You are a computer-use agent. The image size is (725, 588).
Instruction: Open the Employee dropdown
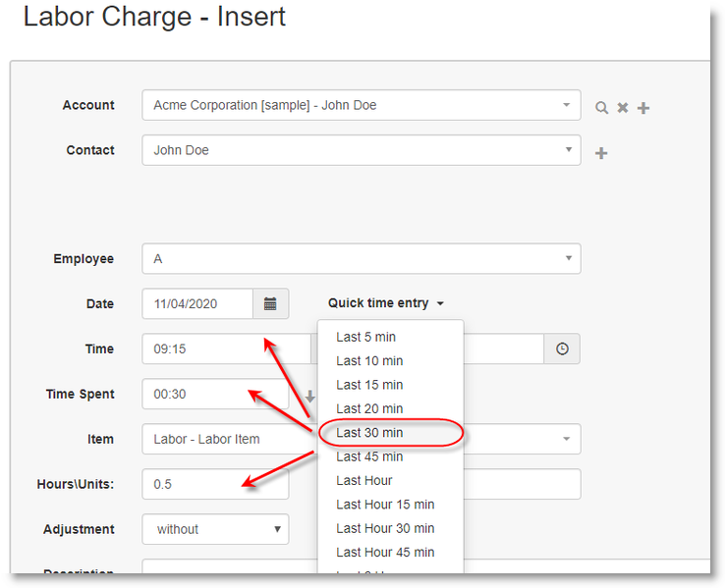tap(567, 259)
